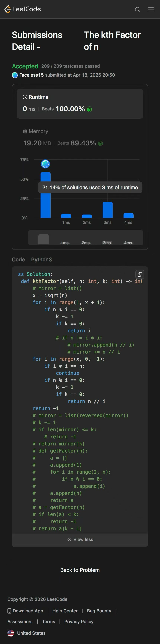The image size is (160, 644).
Task: Click 'Copyright © 2026 LeetCode' text
Action: click(x=37, y=599)
